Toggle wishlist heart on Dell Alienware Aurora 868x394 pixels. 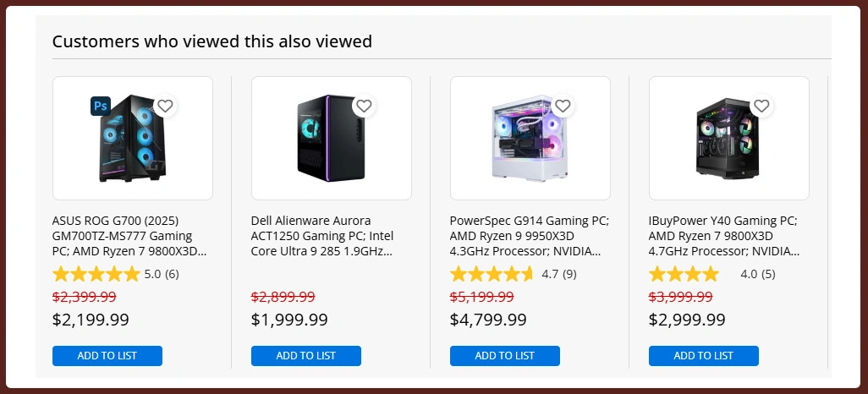(364, 106)
